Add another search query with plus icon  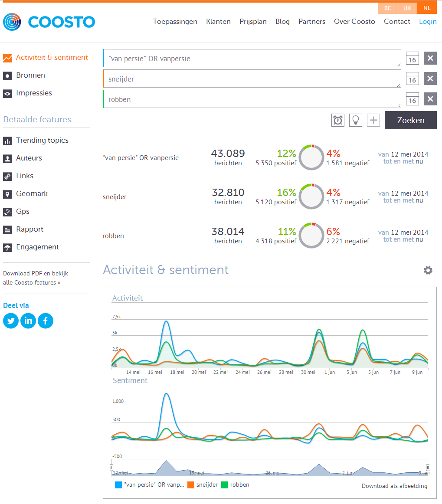coord(373,120)
